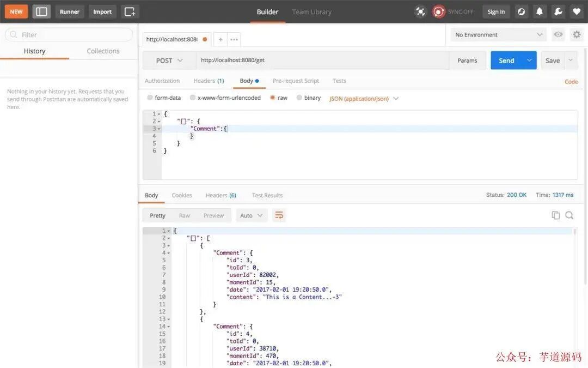Collapse response line 4 Comment fold

(168, 253)
